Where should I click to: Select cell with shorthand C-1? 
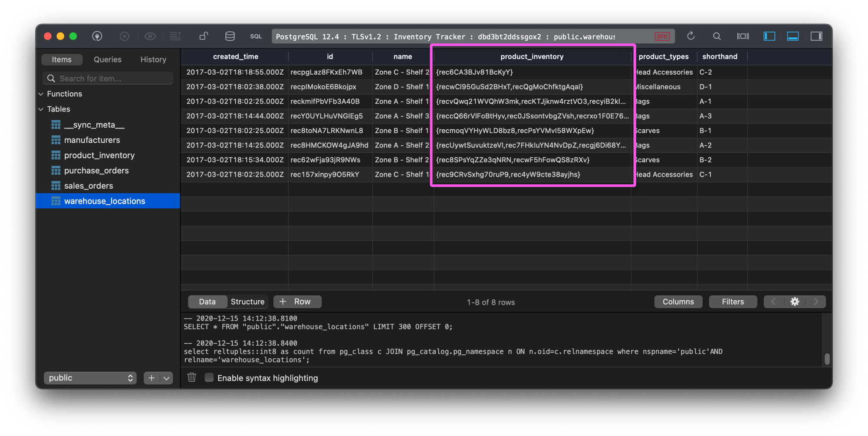[x=722, y=174]
